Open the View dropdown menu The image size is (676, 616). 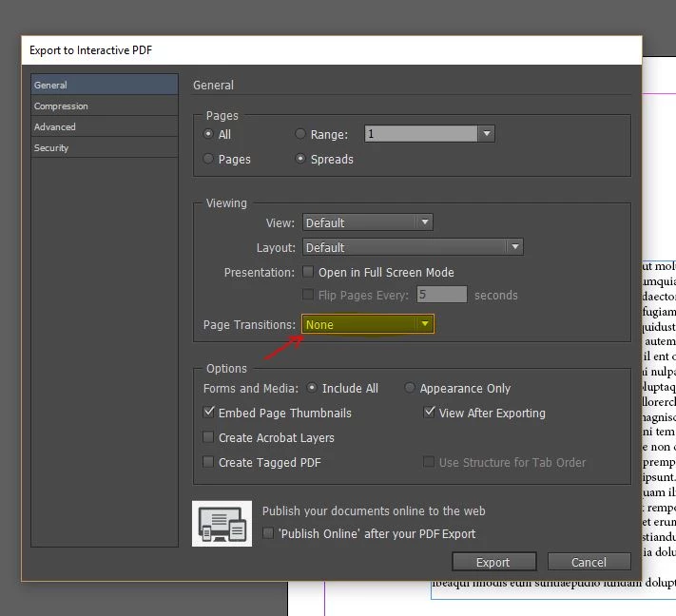click(x=368, y=222)
